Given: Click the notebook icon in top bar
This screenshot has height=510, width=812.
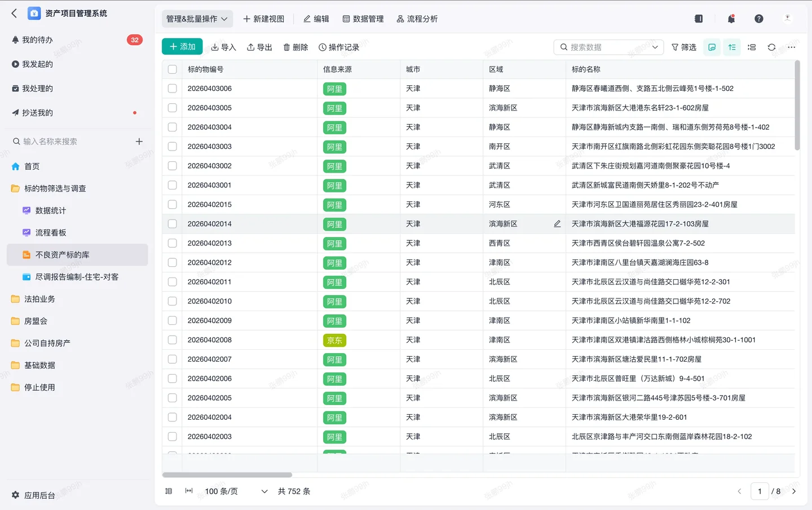Looking at the screenshot, I should tap(699, 19).
